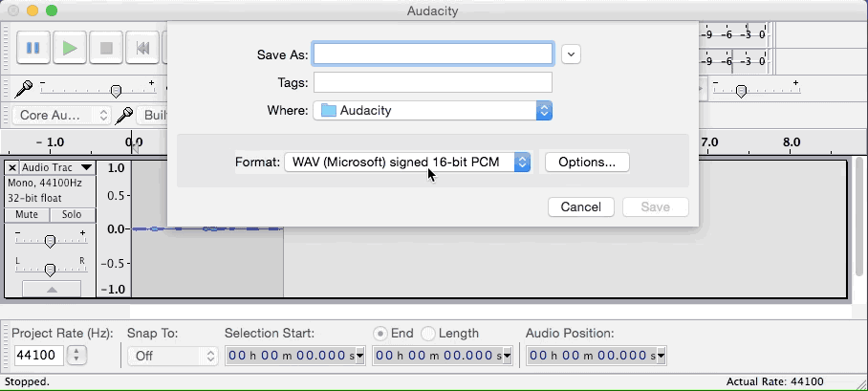This screenshot has width=868, height=391.
Task: Click the microphone icon beside recording volume slider
Action: [24, 89]
